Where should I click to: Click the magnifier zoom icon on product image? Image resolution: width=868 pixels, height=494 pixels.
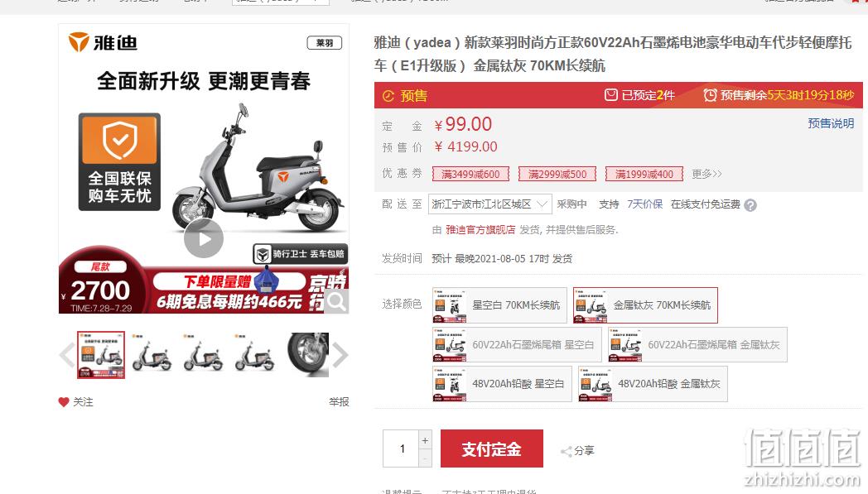[336, 301]
